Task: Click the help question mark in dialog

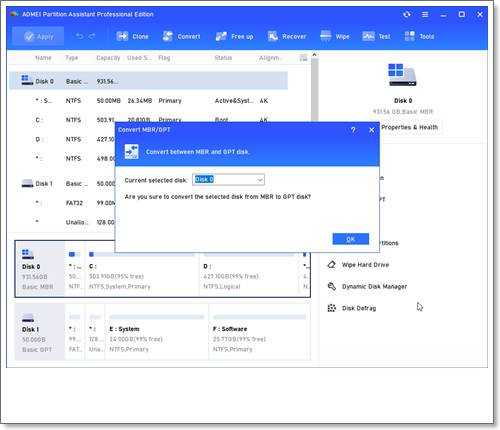Action: [353, 130]
